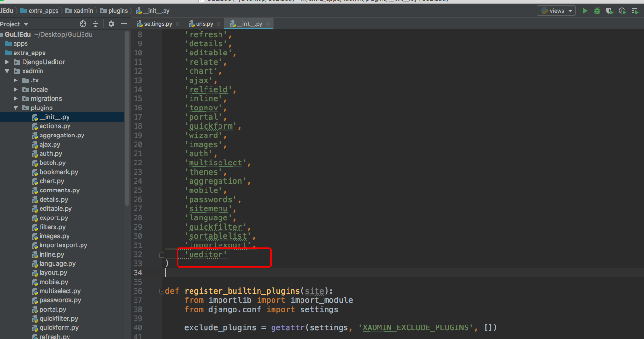
Task: Collapse the xadmin folder arrow
Action: pos(7,71)
